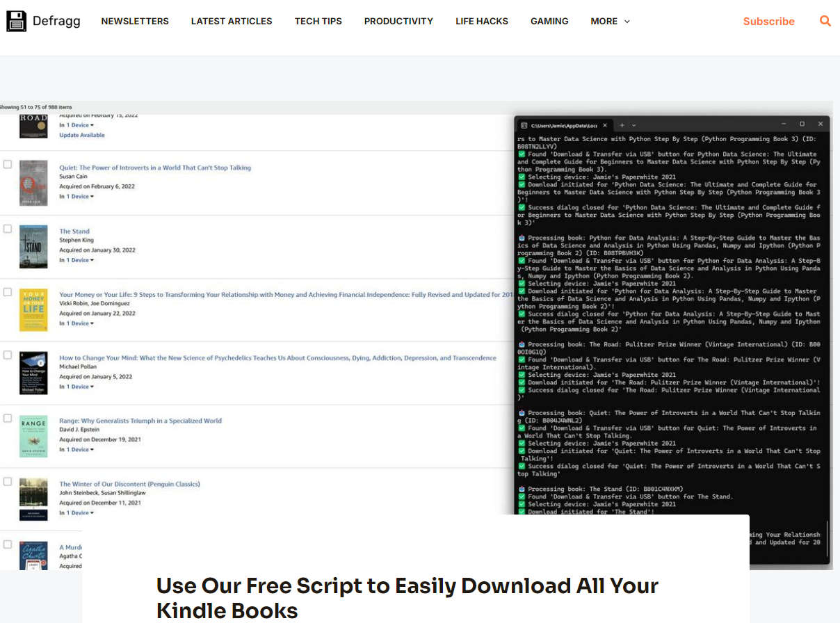840x623 pixels.
Task: Click 'Acquired on January 30, 2022' text
Action: tap(97, 250)
